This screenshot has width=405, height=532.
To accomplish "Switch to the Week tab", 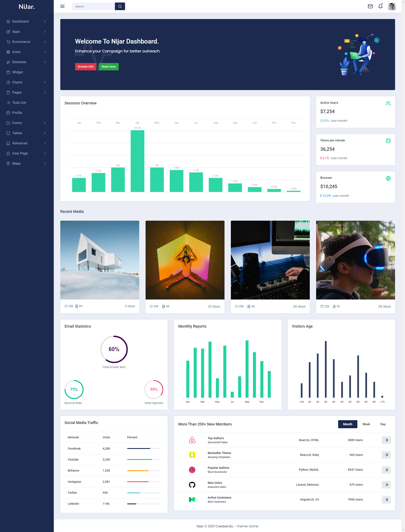I will (x=366, y=424).
